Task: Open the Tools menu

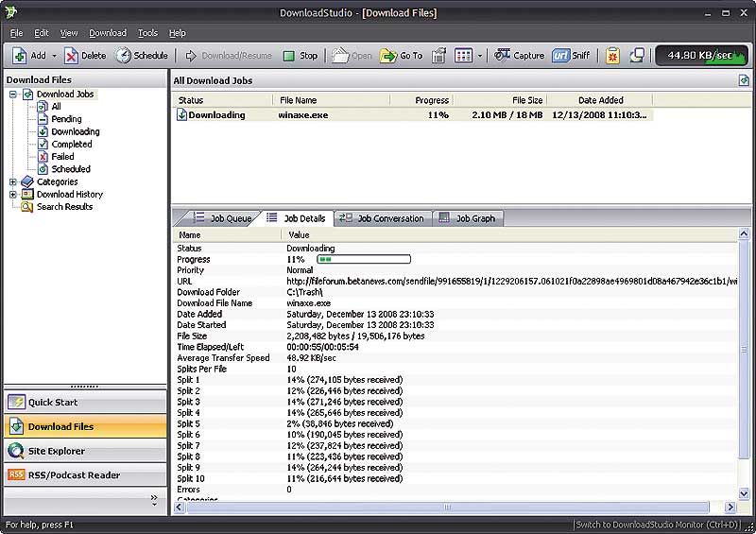Action: (x=147, y=33)
